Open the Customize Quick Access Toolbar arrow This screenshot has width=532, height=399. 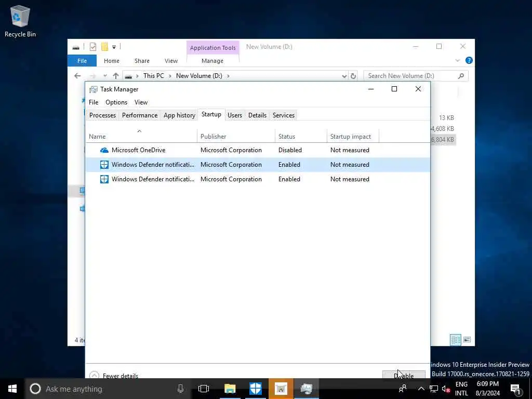coord(114,47)
